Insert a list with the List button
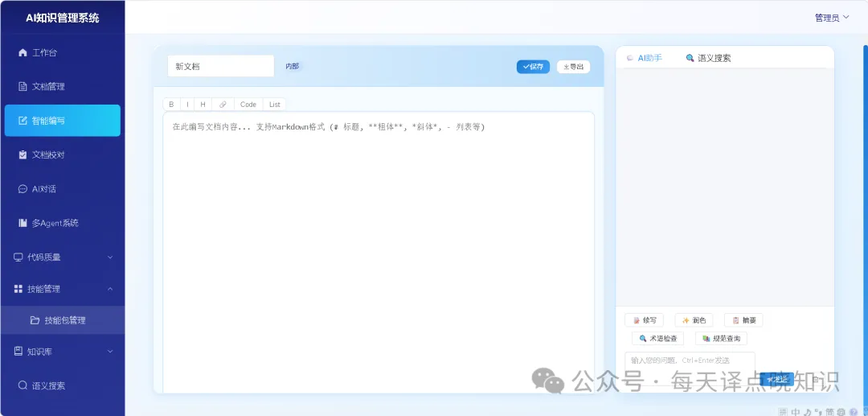Viewport: 868px width, 416px height. (x=275, y=104)
